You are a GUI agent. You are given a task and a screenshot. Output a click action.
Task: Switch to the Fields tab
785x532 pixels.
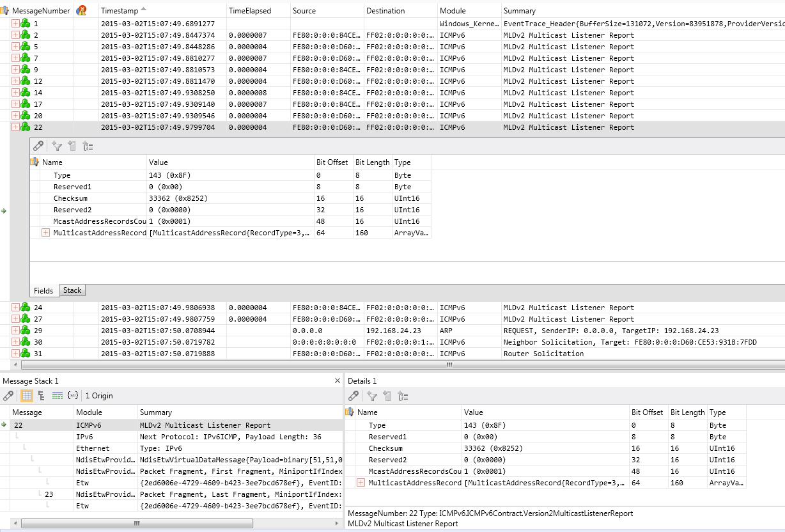(x=43, y=290)
